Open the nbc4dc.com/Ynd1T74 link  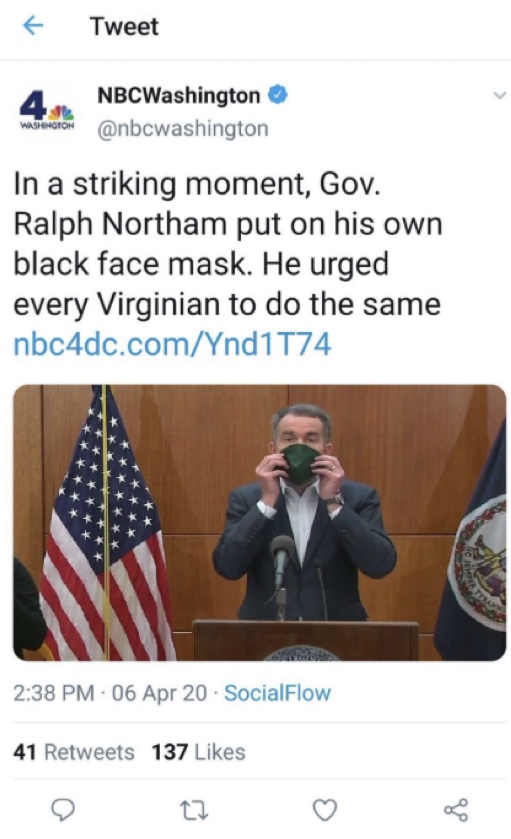(172, 345)
